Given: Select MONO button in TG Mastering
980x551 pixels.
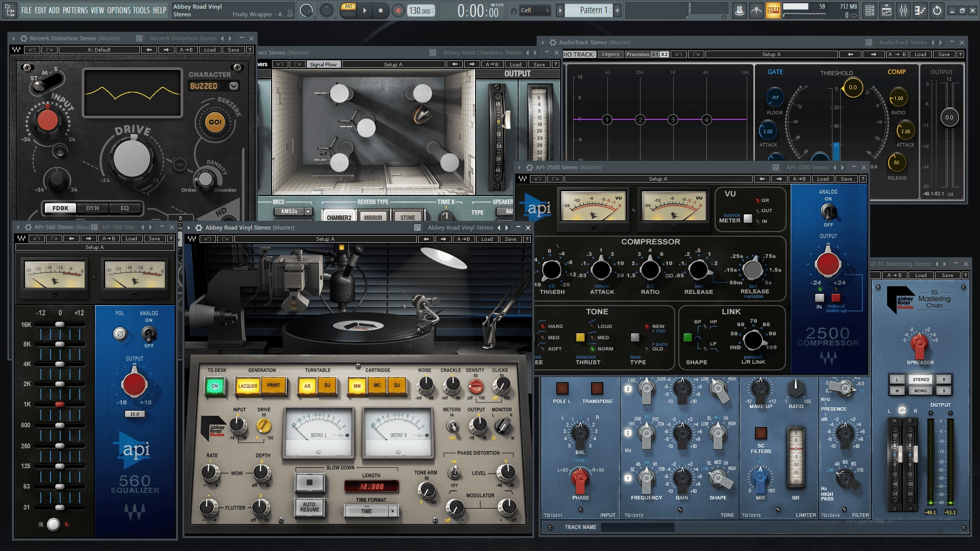Looking at the screenshot, I should 920,391.
